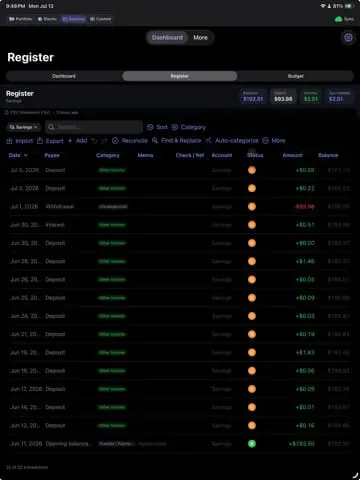This screenshot has height=480, width=360.
Task: Toggle status dot on Jun 30 Interest row
Action: (x=252, y=225)
